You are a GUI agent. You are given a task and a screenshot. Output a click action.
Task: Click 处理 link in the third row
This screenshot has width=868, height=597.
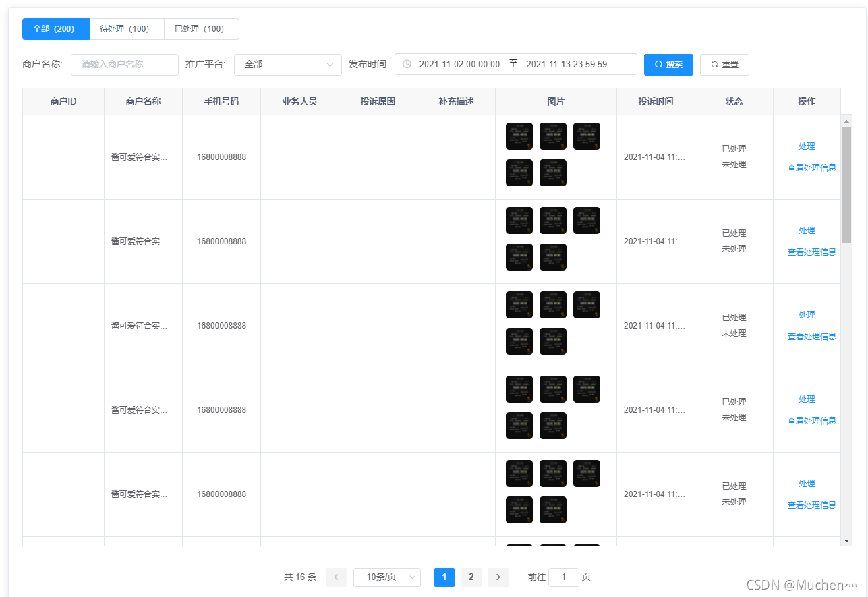[x=807, y=315]
